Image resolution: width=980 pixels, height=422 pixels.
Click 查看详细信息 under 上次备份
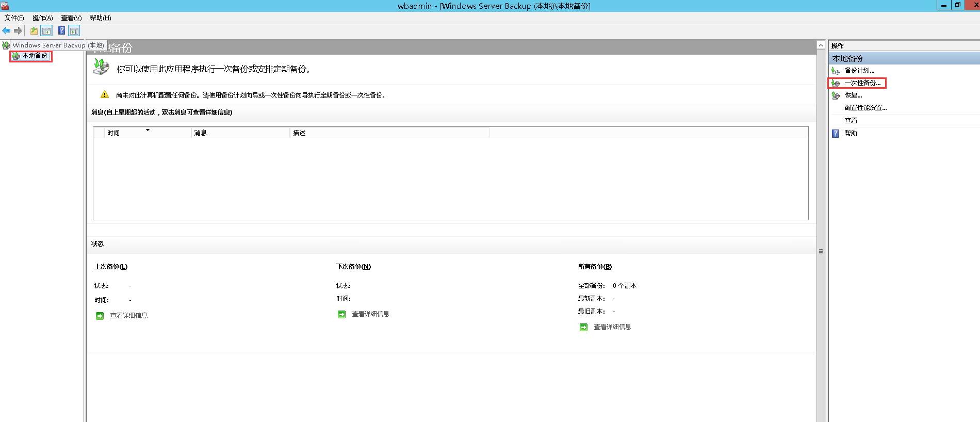129,316
